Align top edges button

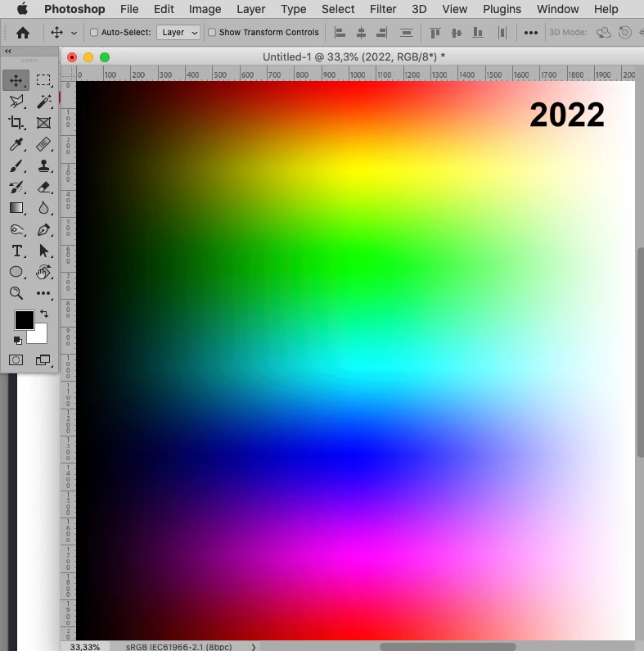(x=435, y=33)
